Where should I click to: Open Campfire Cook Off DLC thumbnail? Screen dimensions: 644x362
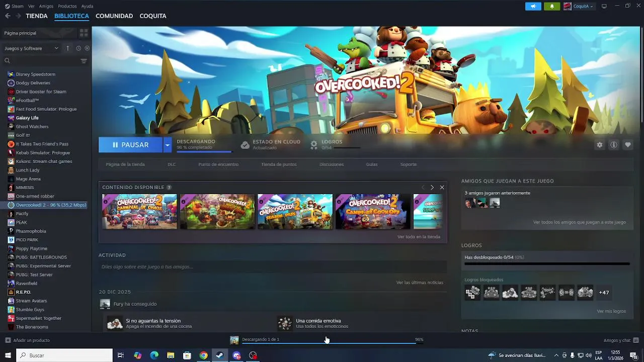tap(373, 212)
